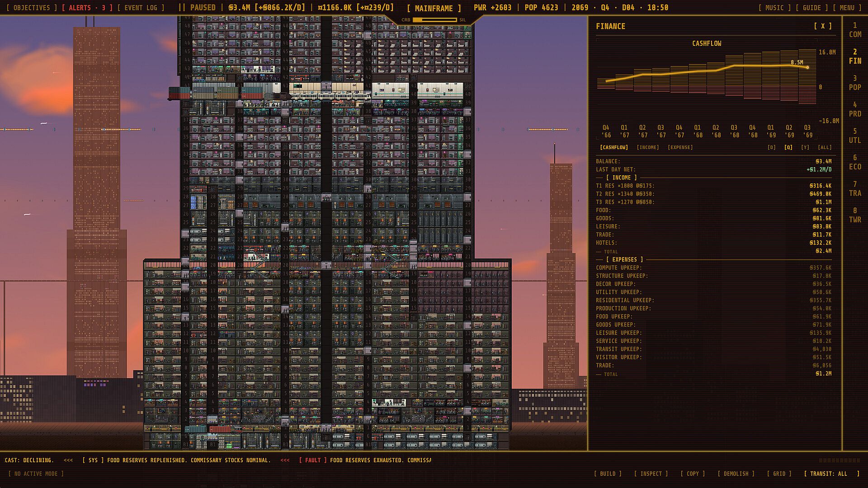The image size is (868, 488).
Task: Click the Leisure Upkeep expense row
Action: (713, 333)
